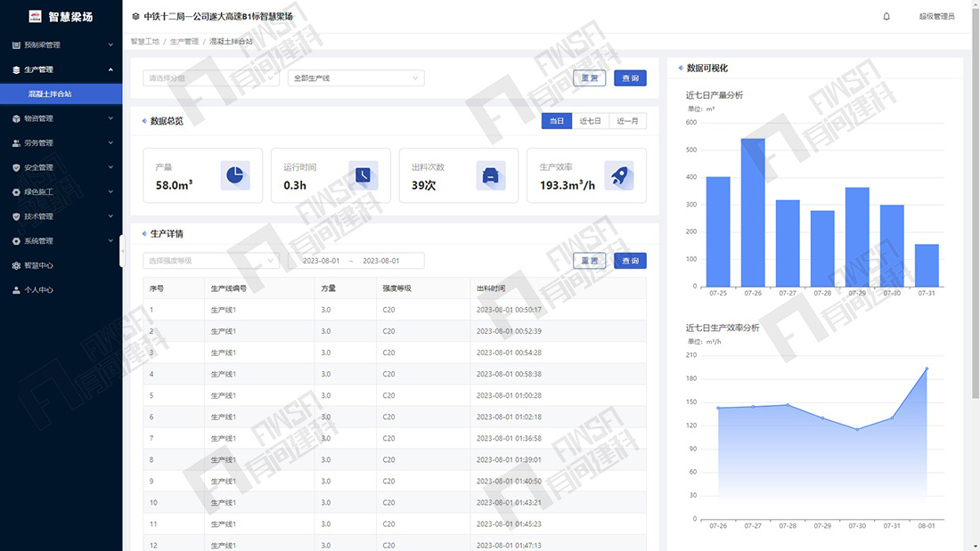Image resolution: width=980 pixels, height=551 pixels.
Task: Expand the 安全管理 menu chevron
Action: coord(110,166)
